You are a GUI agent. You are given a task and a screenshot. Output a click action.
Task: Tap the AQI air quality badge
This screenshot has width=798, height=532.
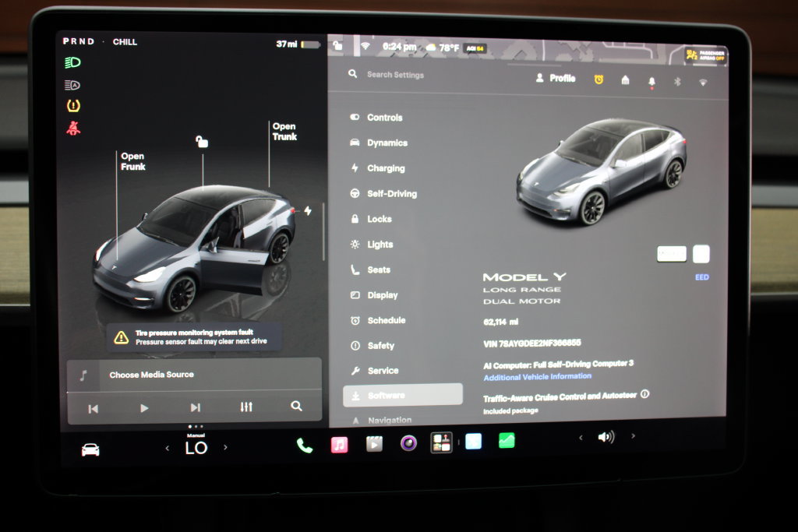tap(475, 48)
